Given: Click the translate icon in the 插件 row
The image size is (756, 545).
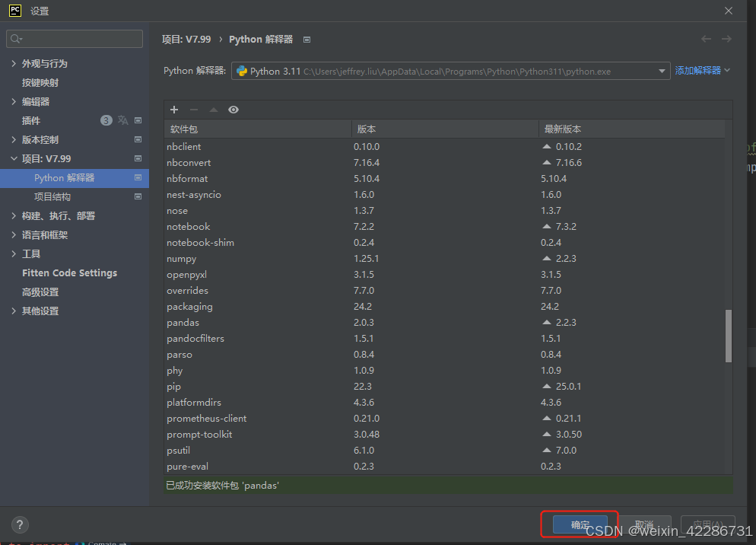Looking at the screenshot, I should tap(123, 120).
